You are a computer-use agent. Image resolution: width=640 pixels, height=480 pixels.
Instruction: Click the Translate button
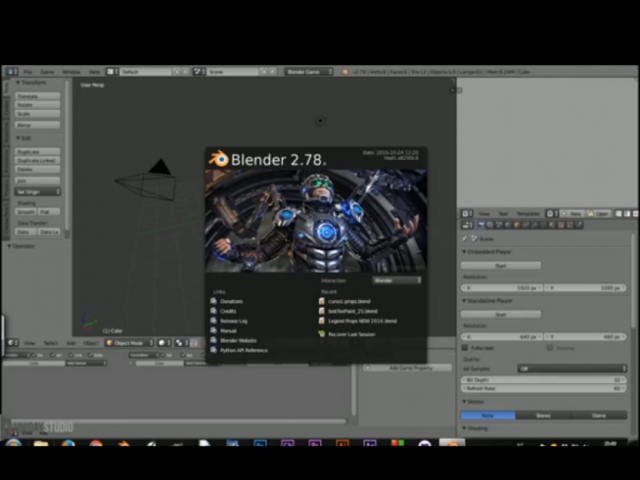coord(38,96)
